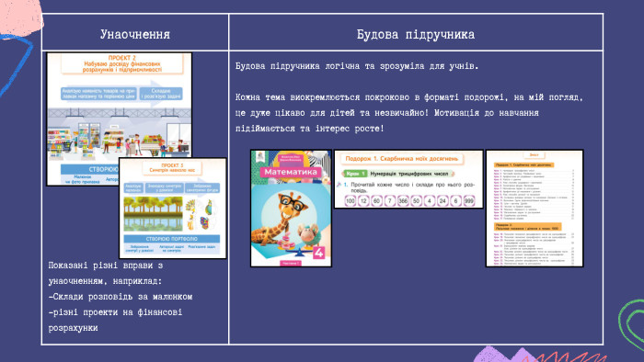Viewport: 644px width, 362px height.
Task: Click the 'Математика' title on the book cover
Action: coord(291,172)
